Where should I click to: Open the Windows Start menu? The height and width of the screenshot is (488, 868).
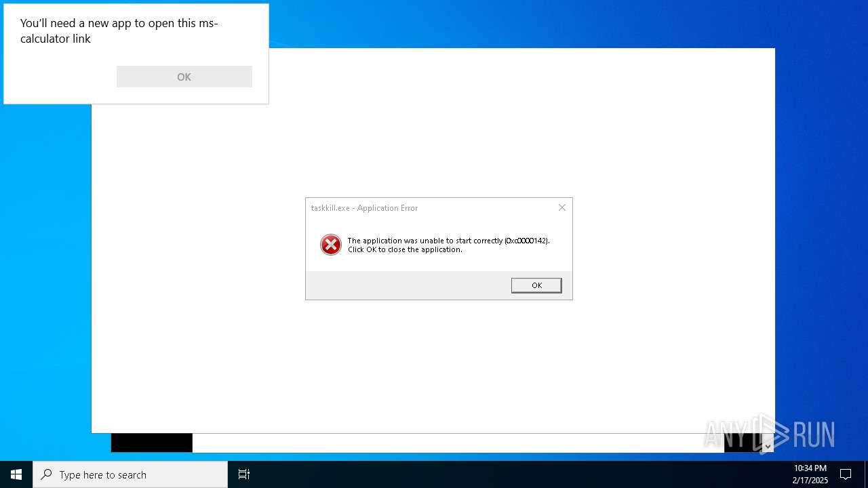coord(16,474)
